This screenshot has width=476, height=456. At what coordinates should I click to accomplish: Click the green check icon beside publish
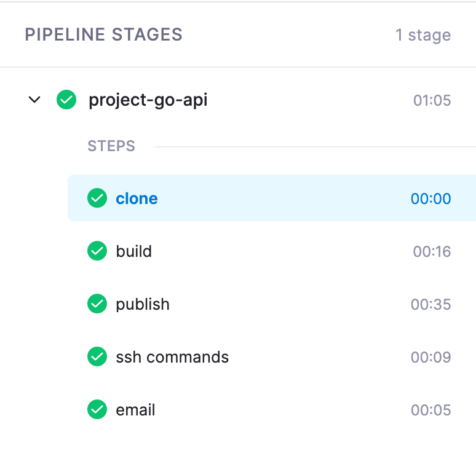pos(97,304)
